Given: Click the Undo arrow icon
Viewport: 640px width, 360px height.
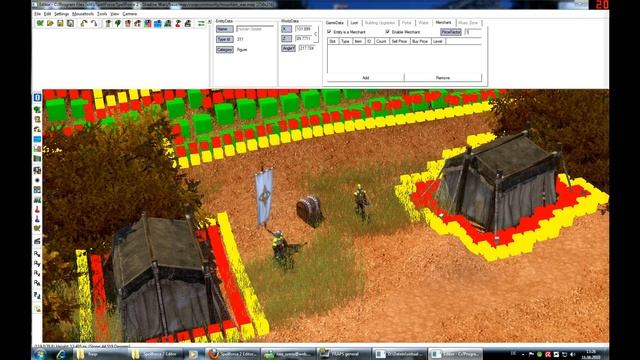Looking at the screenshot, I should click(84, 24).
